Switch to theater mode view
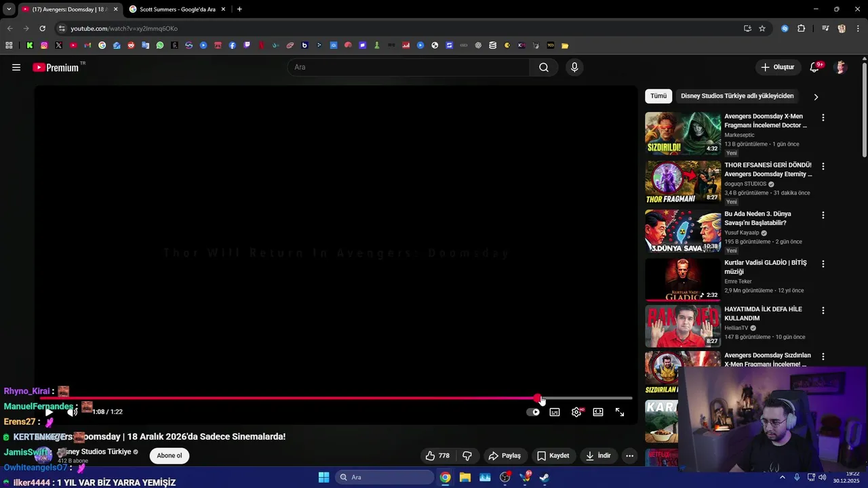This screenshot has height=488, width=868. [598, 412]
